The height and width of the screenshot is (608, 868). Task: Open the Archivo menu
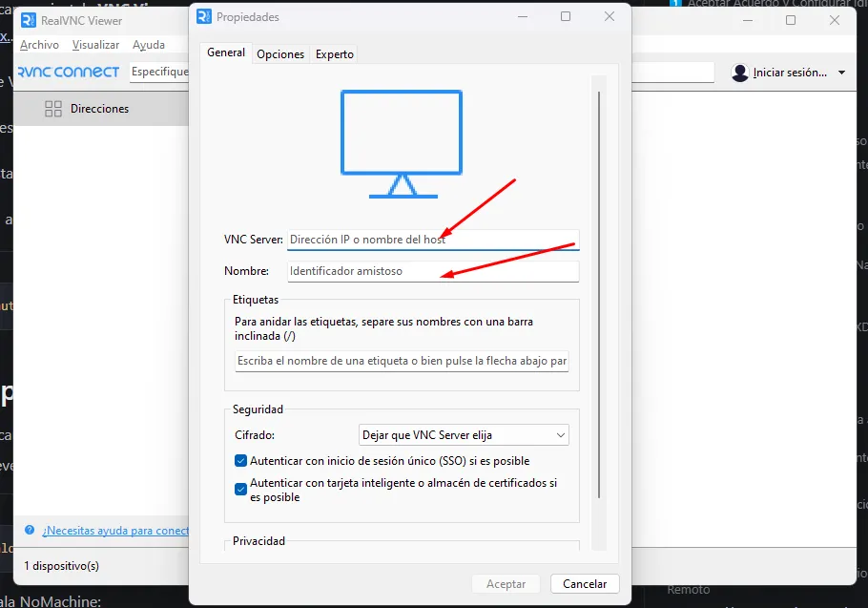(x=39, y=45)
